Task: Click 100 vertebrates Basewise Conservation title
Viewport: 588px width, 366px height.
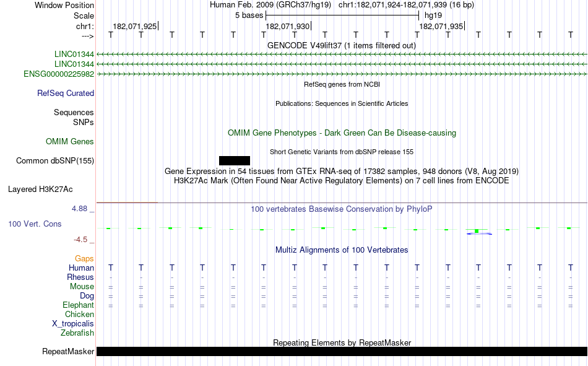Action: pos(342,209)
